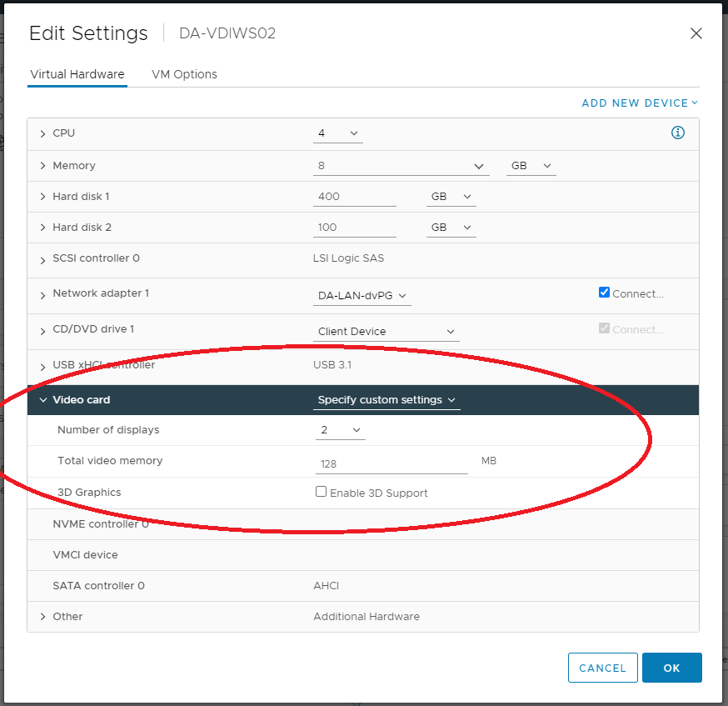Open video card custom settings dropdown
Image resolution: width=728 pixels, height=706 pixels.
point(387,400)
